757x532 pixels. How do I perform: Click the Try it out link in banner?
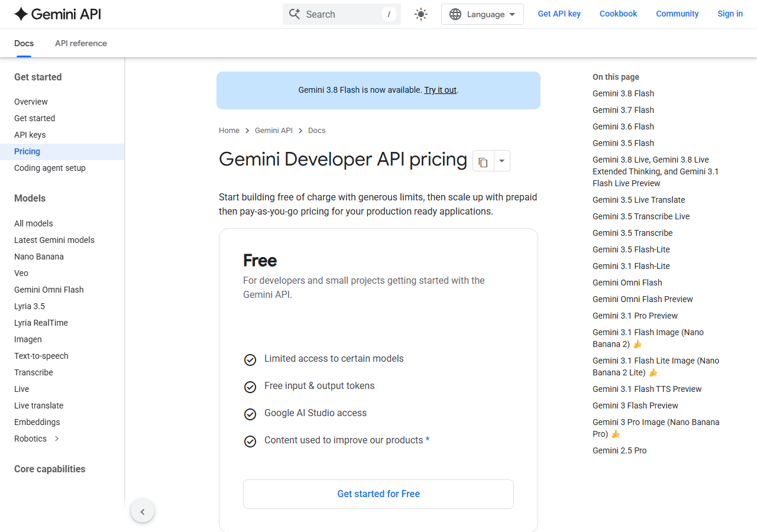pos(440,90)
